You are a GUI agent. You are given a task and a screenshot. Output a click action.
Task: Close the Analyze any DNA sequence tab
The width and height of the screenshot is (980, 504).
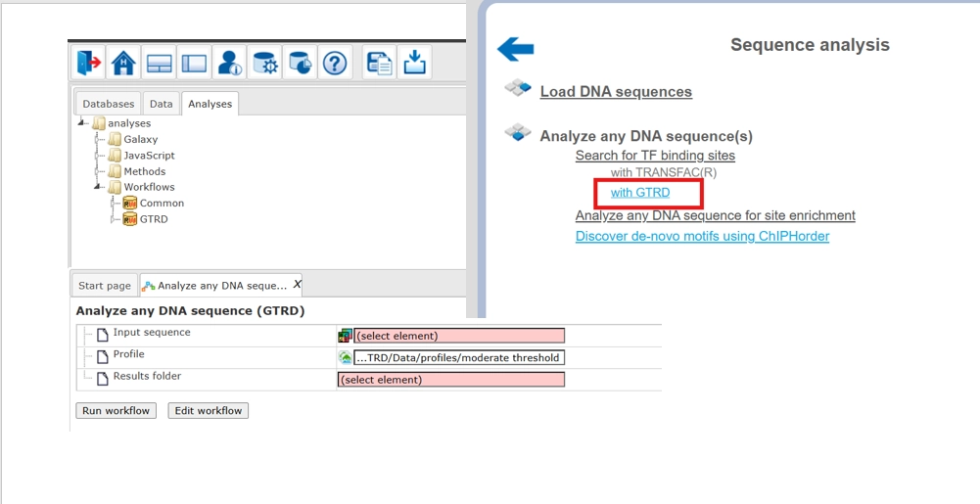[x=298, y=285]
